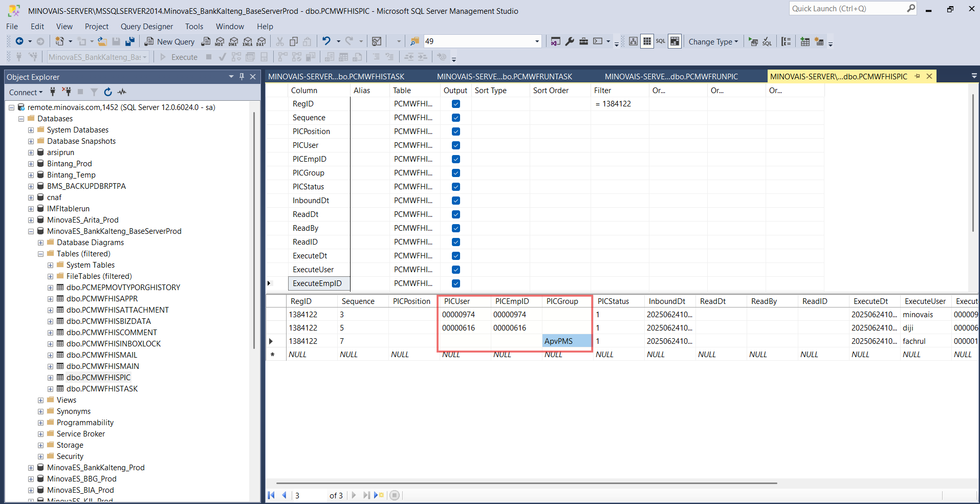Click the DAX Query icon

click(x=262, y=41)
